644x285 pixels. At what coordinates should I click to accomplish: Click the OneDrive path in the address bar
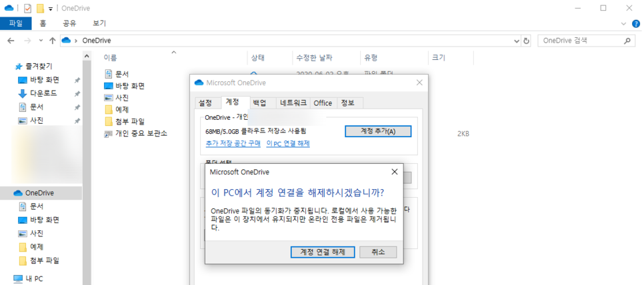click(97, 41)
